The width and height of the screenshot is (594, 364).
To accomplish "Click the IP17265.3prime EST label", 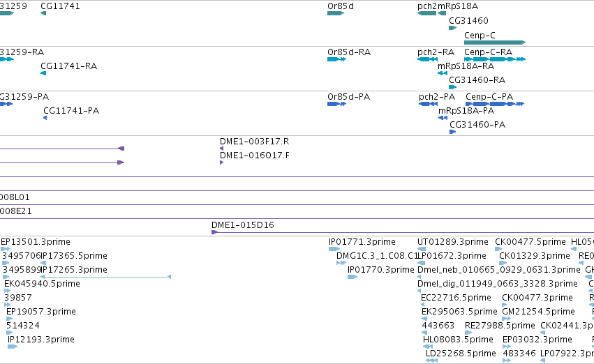I will (74, 269).
